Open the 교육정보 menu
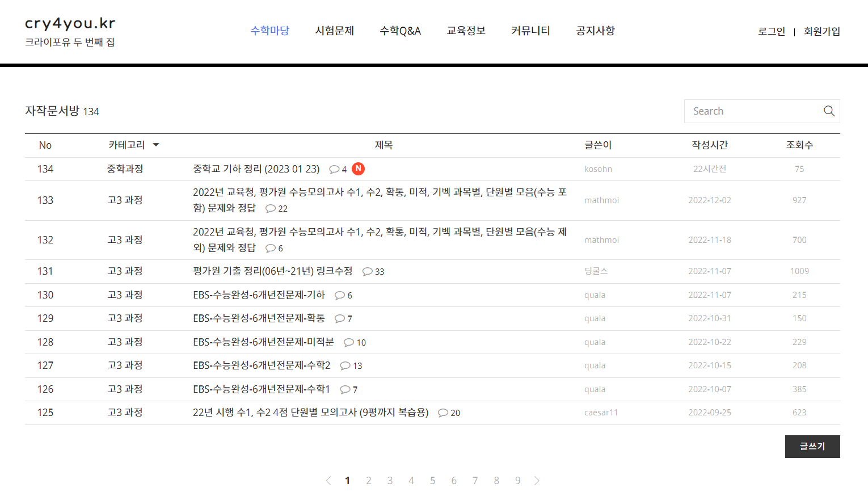868x492 pixels. point(466,31)
